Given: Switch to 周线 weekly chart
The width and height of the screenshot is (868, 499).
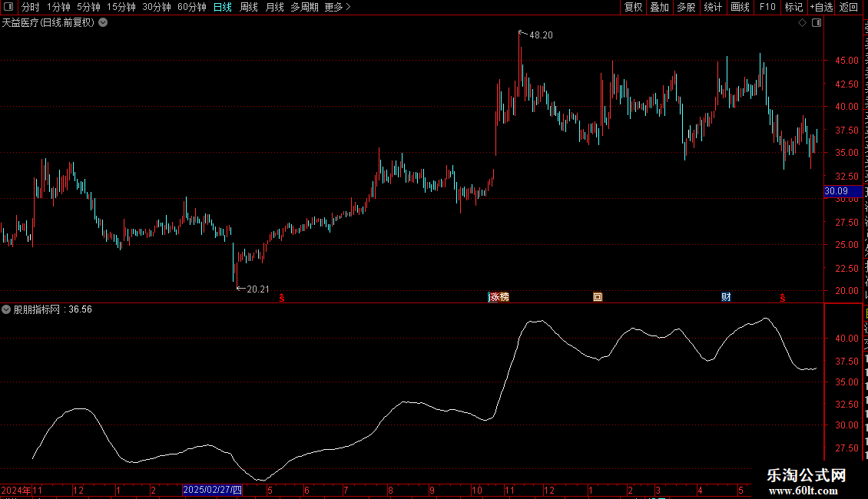Looking at the screenshot, I should point(249,7).
